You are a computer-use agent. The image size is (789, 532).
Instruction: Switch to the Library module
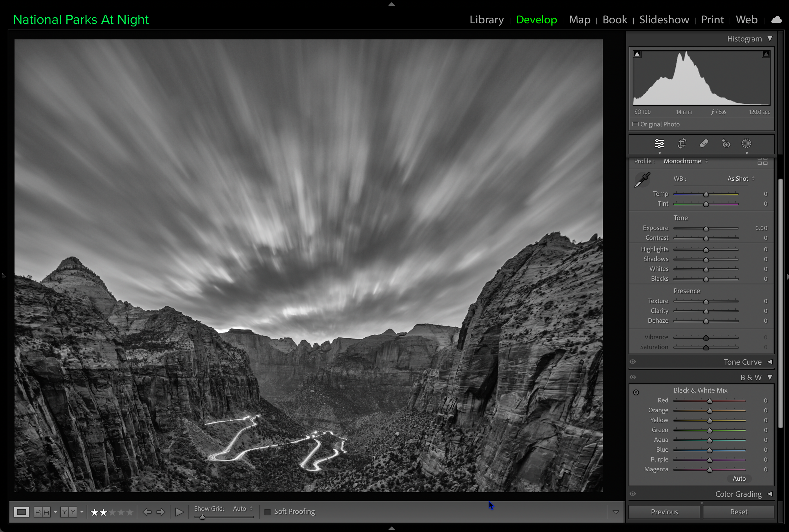click(x=486, y=20)
